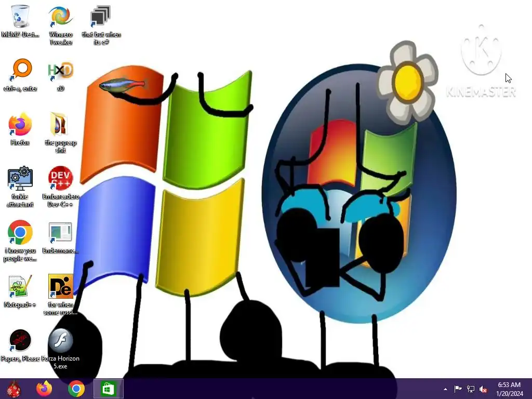Open the network tray icon

pyautogui.click(x=471, y=389)
